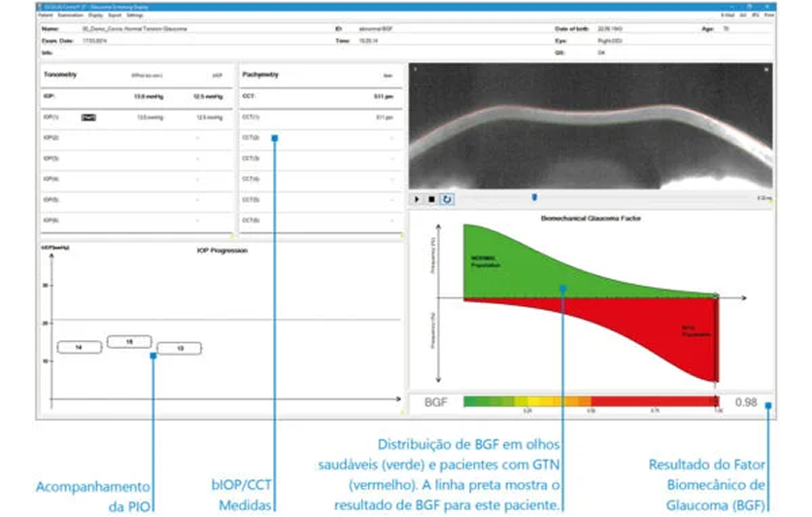Click the BGF color scale bar
Viewport: 812px width, 517px height.
tap(592, 401)
